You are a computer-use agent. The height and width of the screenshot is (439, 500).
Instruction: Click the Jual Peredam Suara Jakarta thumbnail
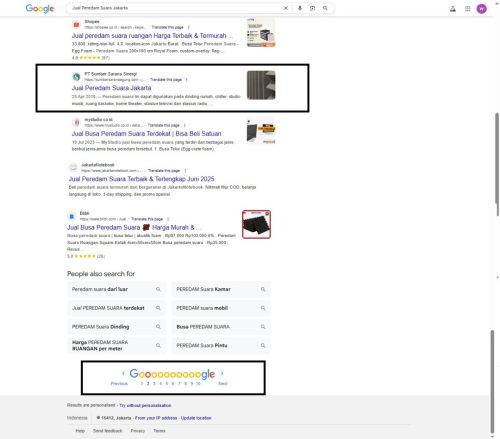(x=261, y=85)
